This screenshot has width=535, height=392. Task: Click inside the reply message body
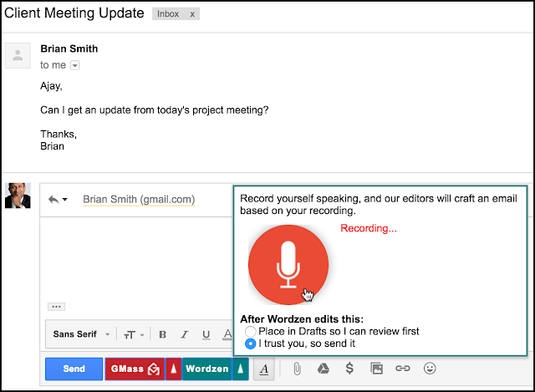[136, 259]
